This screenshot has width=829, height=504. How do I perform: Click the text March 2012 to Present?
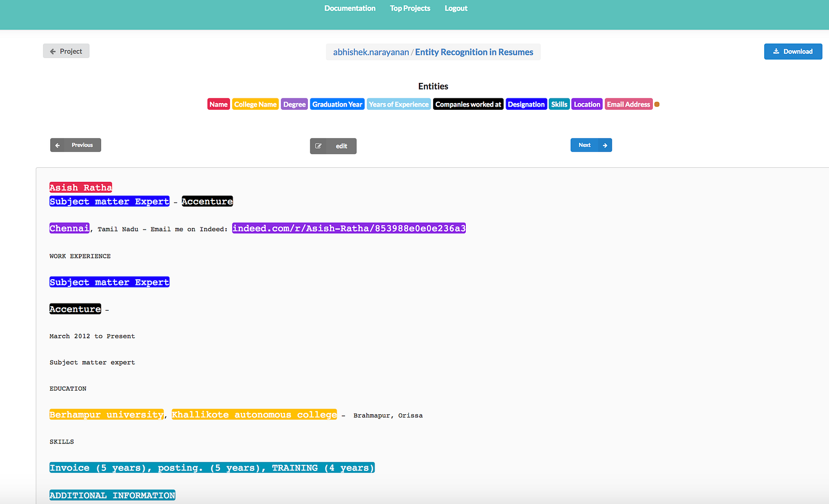click(92, 336)
